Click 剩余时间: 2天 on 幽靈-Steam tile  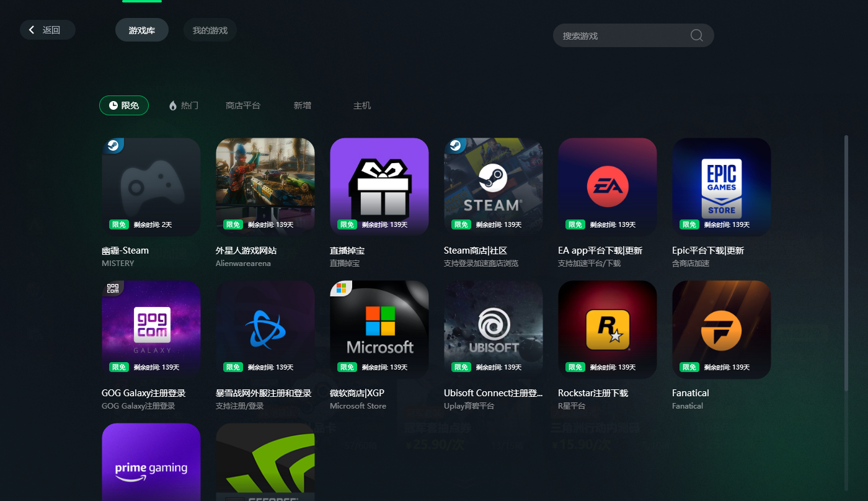pyautogui.click(x=153, y=224)
